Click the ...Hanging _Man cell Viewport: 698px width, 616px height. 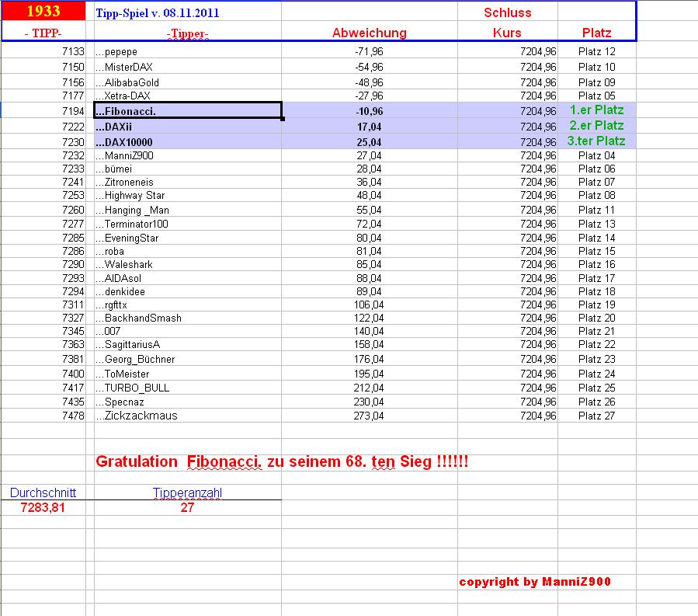[x=187, y=210]
